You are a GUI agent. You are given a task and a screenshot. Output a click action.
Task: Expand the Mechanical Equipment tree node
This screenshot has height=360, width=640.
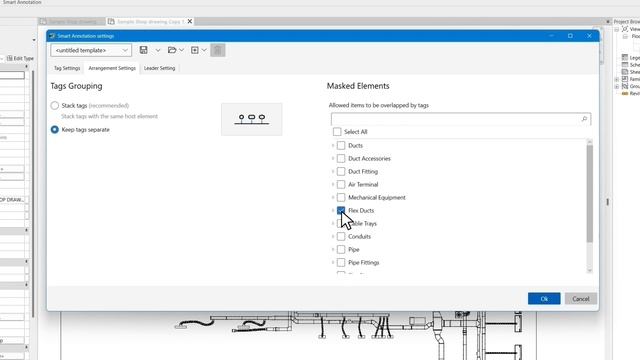(x=333, y=198)
